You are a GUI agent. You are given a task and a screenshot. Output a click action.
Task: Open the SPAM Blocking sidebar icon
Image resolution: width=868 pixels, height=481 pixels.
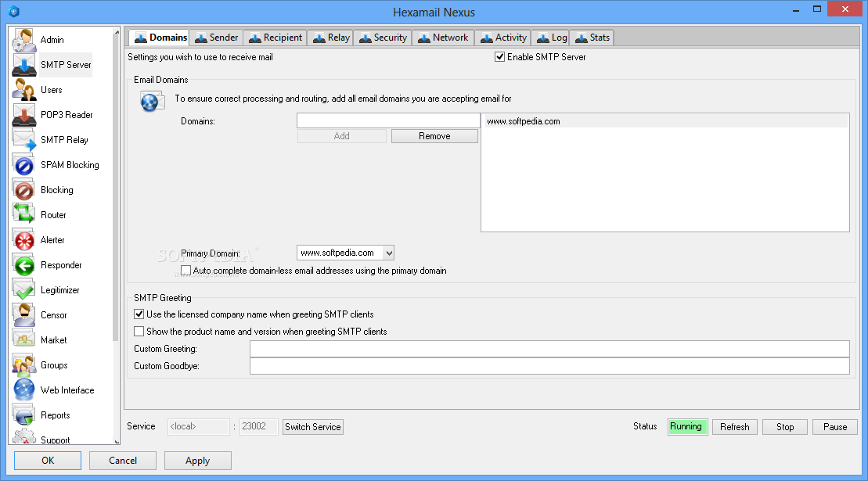tap(23, 165)
